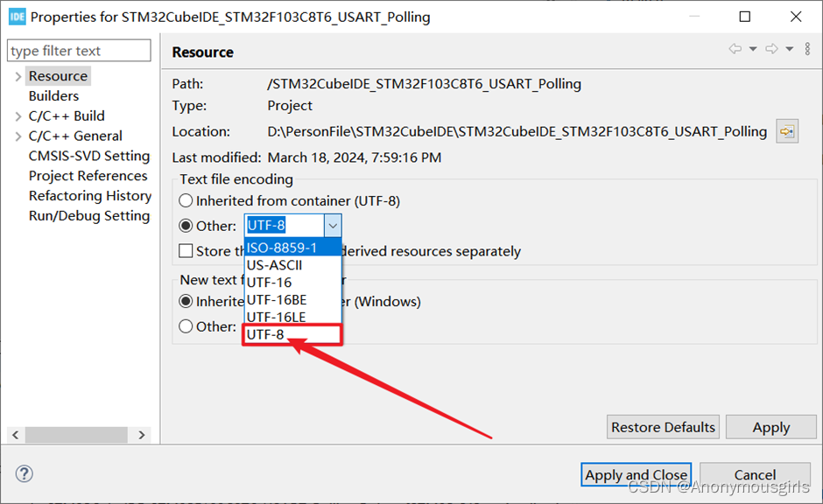Toggle the Store encoding of derived resources checkbox
This screenshot has height=504, width=823.
pyautogui.click(x=186, y=251)
